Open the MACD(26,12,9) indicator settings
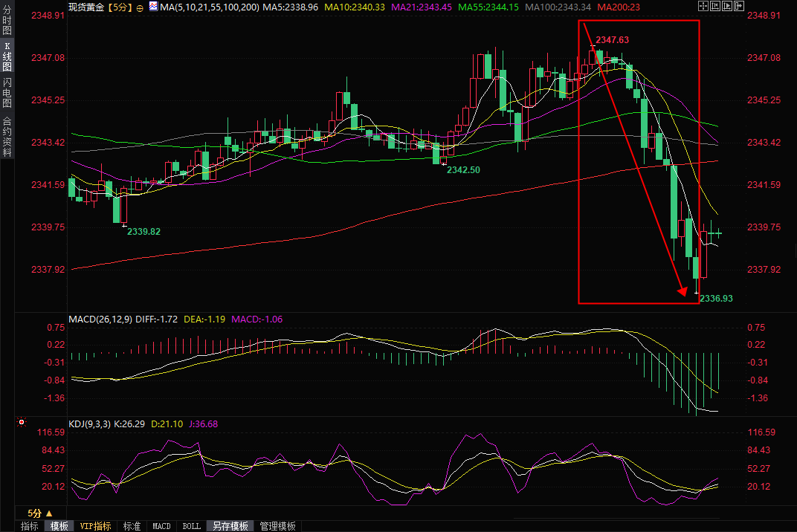Viewport: 797px width, 532px height. pyautogui.click(x=100, y=319)
